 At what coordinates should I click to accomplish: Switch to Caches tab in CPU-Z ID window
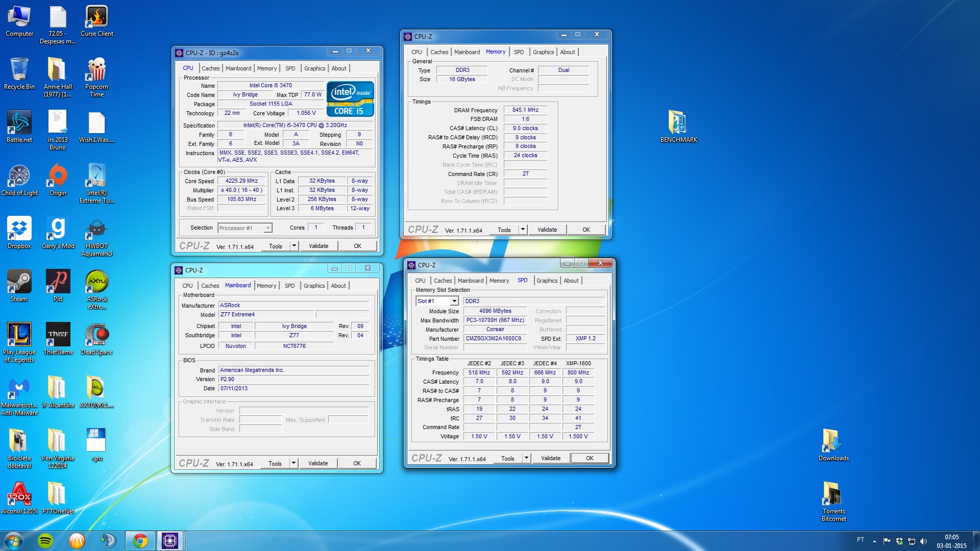tap(210, 68)
